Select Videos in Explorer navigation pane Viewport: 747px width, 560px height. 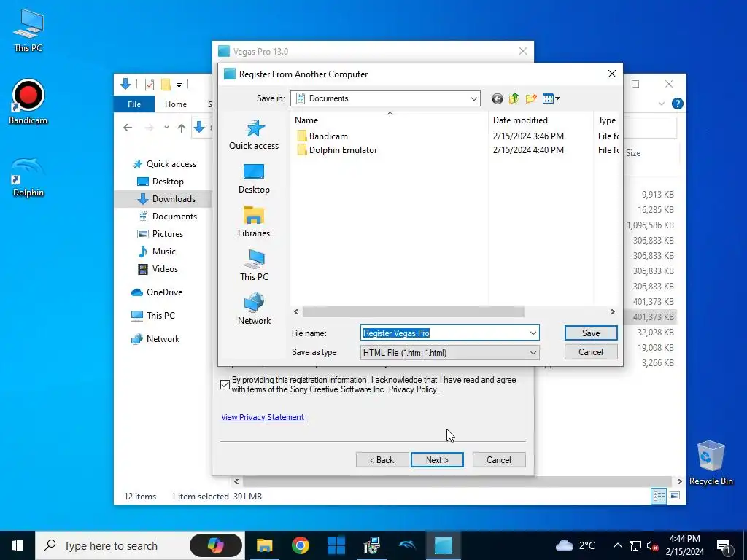pyautogui.click(x=158, y=269)
